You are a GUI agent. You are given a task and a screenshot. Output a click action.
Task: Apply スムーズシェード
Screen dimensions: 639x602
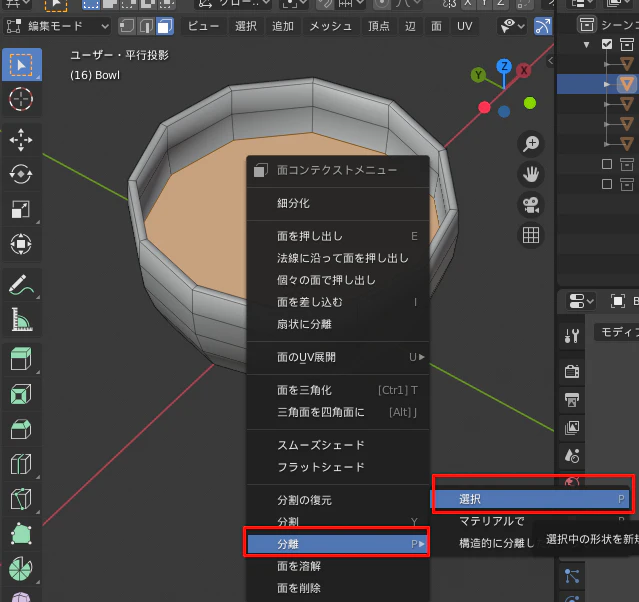[x=337, y=445]
